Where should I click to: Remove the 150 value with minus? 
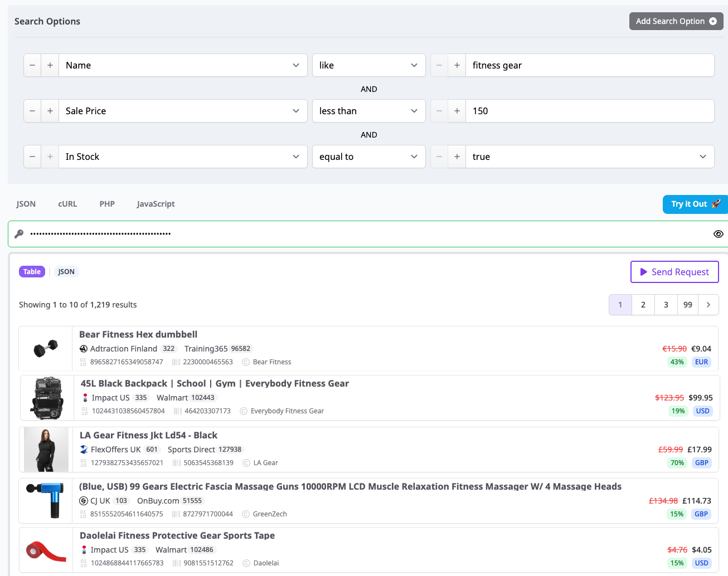(x=439, y=111)
